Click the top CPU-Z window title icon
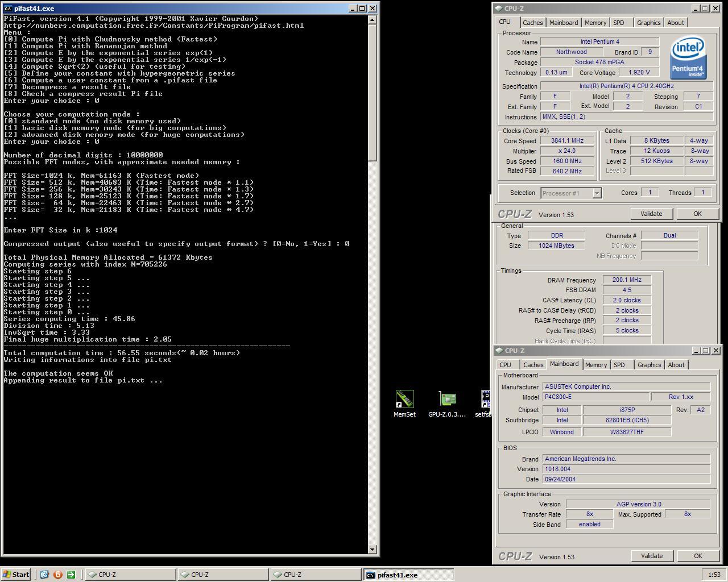This screenshot has height=582, width=728. (499, 9)
